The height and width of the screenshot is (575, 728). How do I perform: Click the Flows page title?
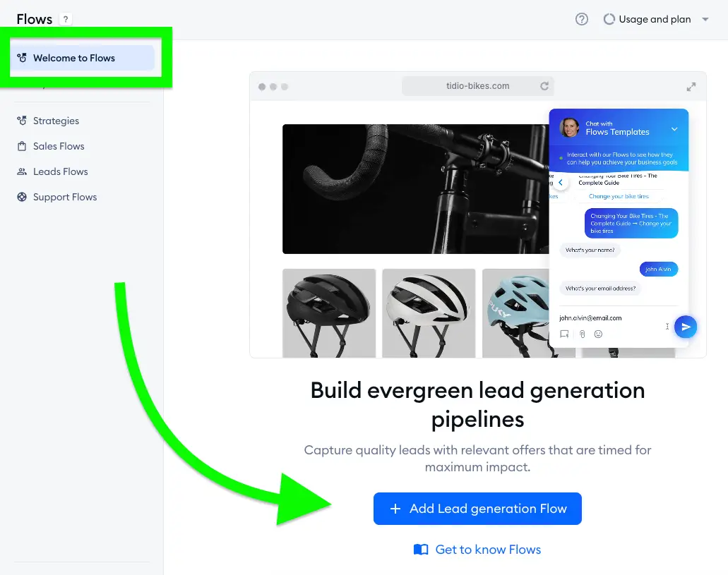pos(35,19)
